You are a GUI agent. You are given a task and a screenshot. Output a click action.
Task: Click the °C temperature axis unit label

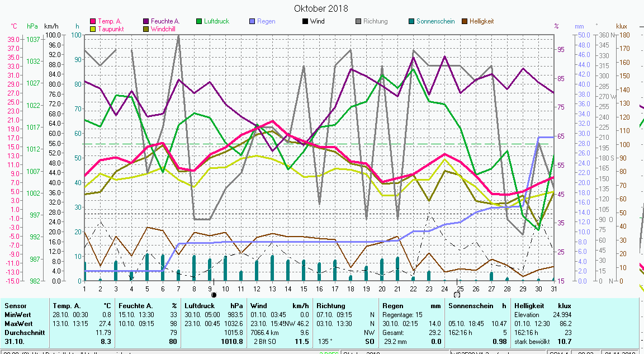click(x=15, y=26)
